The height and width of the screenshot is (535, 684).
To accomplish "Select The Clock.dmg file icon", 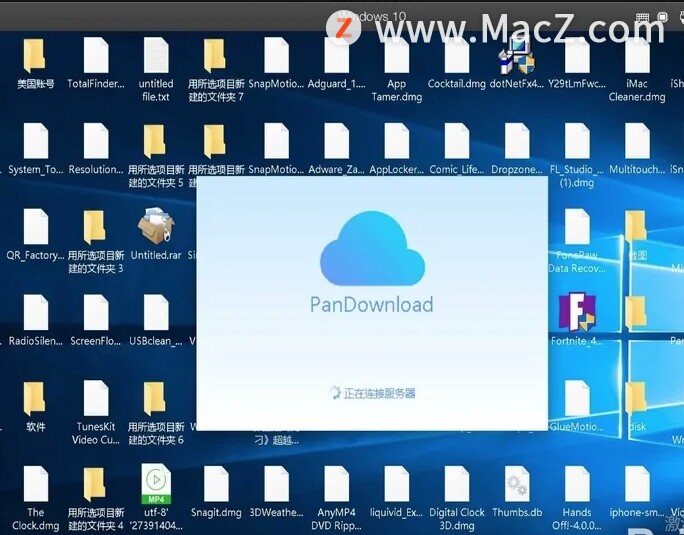I will [36, 484].
